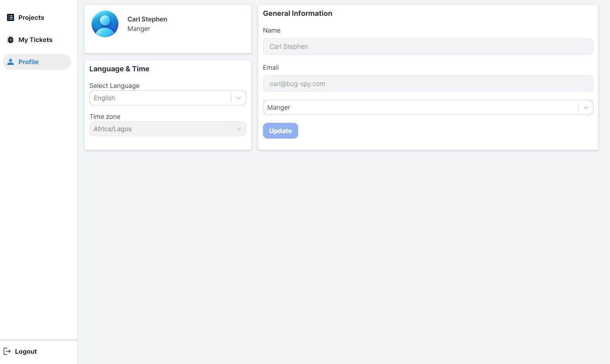Viewport: 610px width, 364px height.
Task: Log out using the Logout label
Action: point(26,351)
